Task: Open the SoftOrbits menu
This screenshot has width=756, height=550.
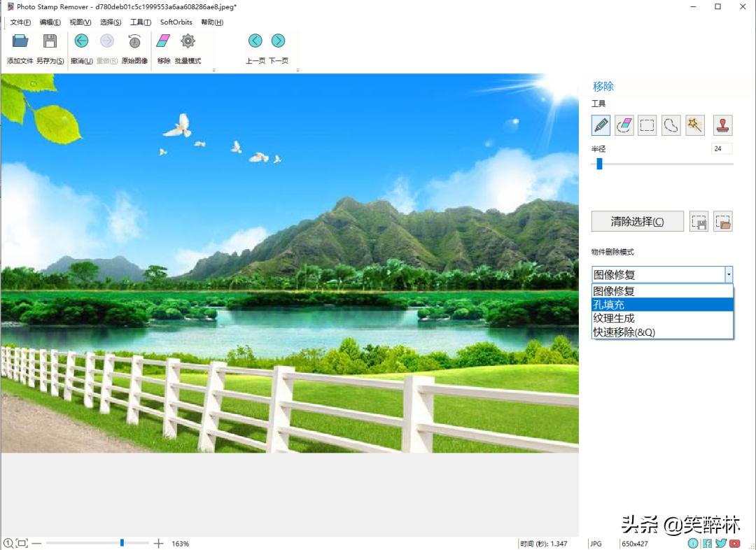Action: [174, 22]
